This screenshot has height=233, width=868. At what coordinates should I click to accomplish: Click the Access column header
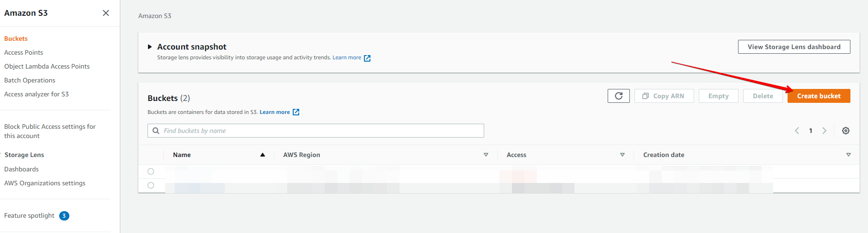[517, 155]
